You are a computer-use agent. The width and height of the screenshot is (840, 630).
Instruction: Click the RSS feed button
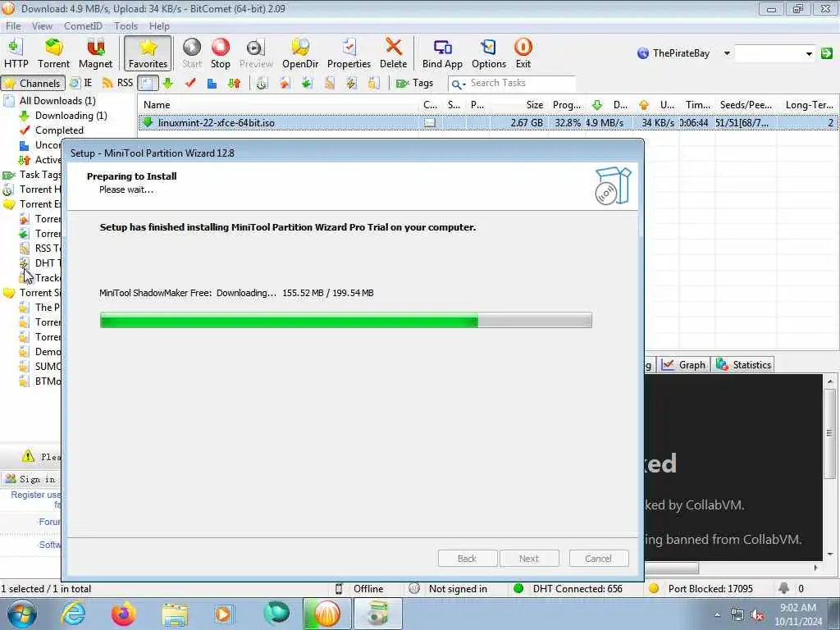tap(118, 83)
